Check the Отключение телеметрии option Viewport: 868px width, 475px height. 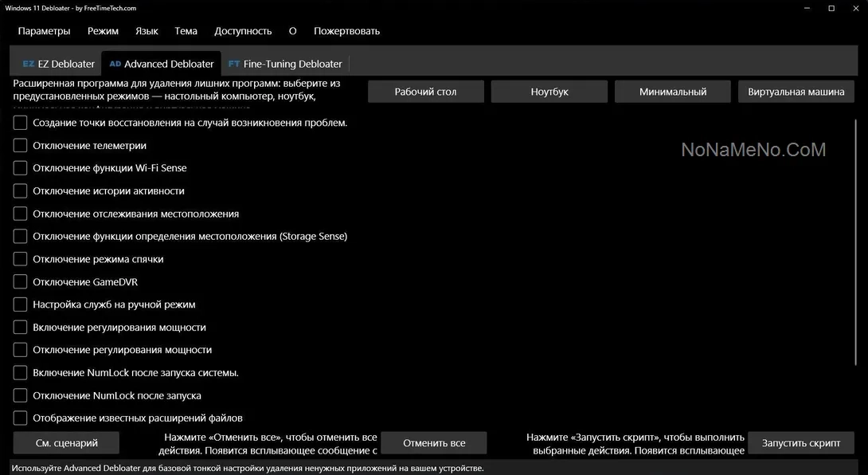pos(21,146)
